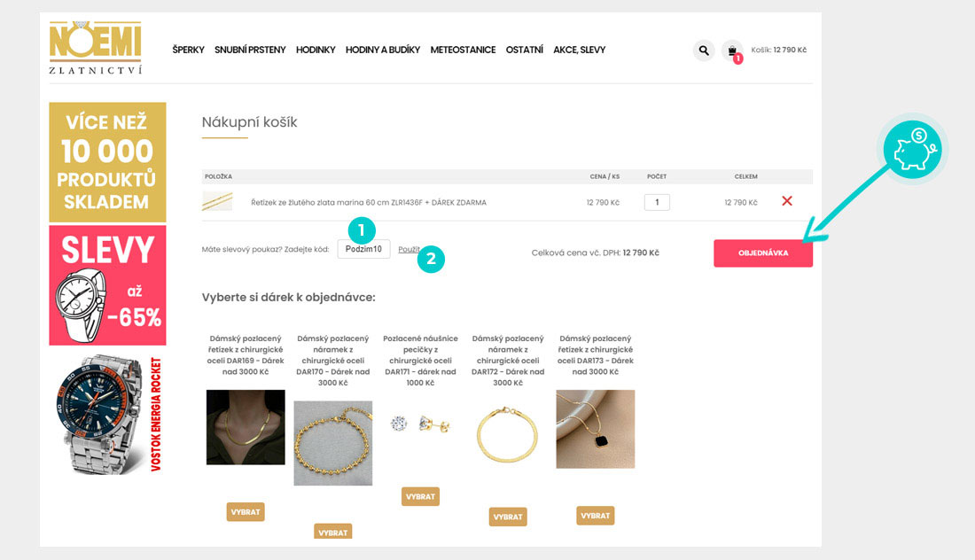Screen dimensions: 975x560
Task: Go to NOEMI Zlatnictví logo homepage
Action: coord(95,48)
